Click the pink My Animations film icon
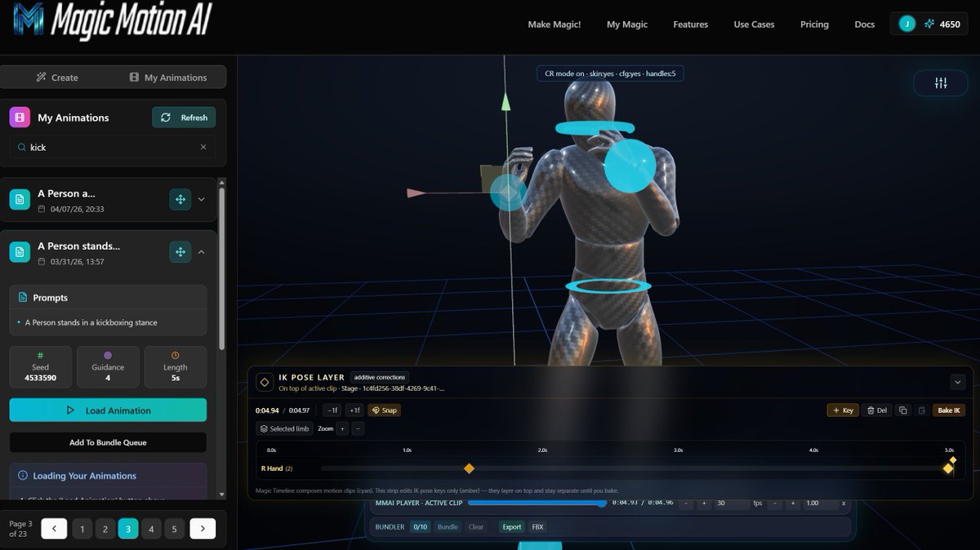Screen dimensions: 980x550 tap(20, 118)
